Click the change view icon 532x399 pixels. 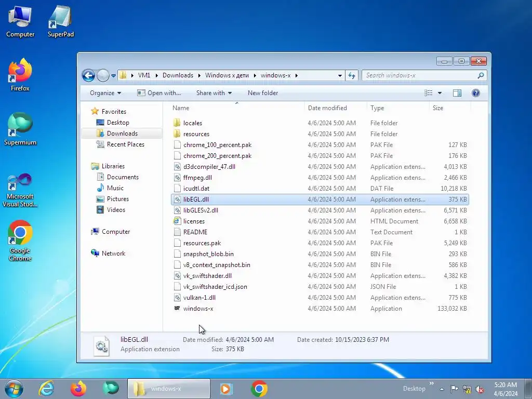429,93
